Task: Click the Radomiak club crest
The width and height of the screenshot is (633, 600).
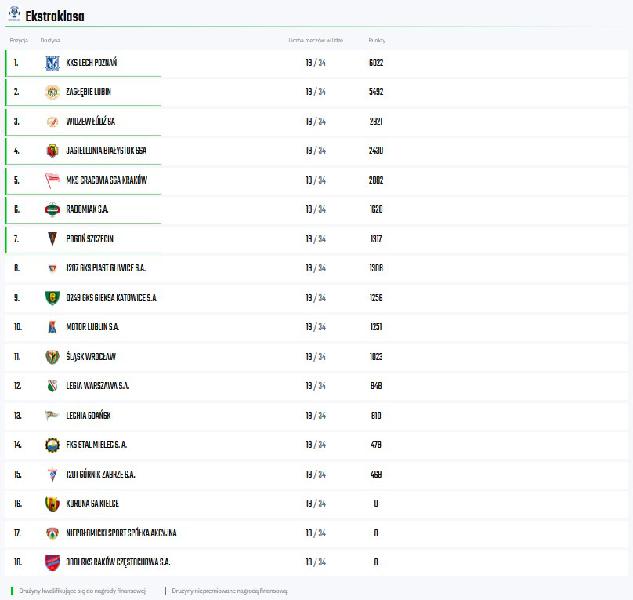Action: [x=52, y=210]
